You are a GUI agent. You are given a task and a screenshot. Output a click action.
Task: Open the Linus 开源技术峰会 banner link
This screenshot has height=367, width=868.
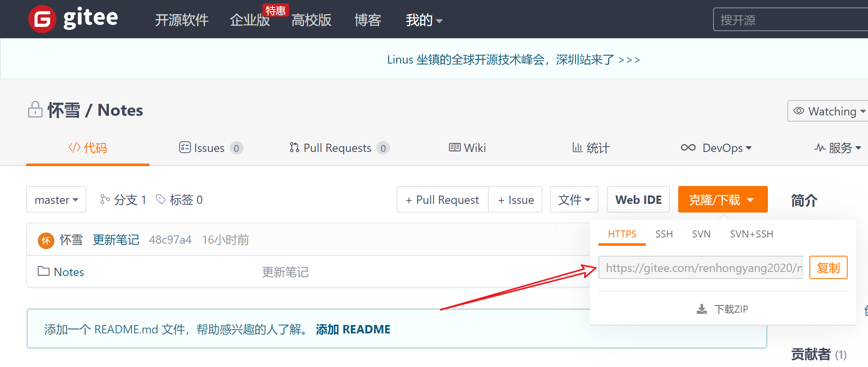coord(513,60)
